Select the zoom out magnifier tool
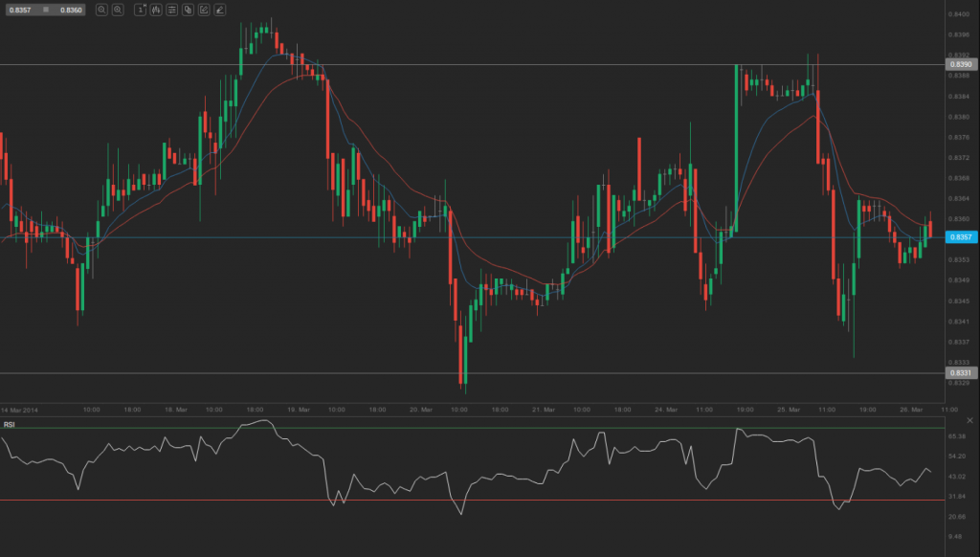The height and width of the screenshot is (557, 980). coord(101,10)
